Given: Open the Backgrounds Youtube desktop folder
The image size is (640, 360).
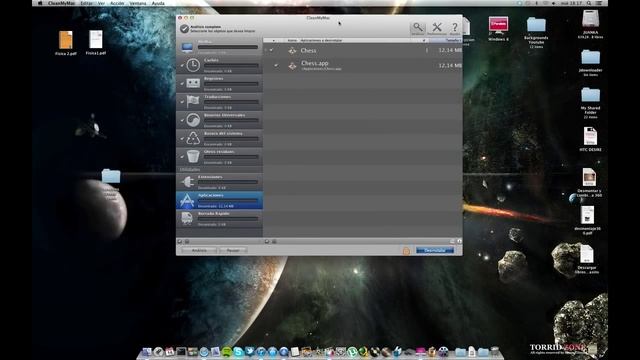Looking at the screenshot, I should pos(536,25).
